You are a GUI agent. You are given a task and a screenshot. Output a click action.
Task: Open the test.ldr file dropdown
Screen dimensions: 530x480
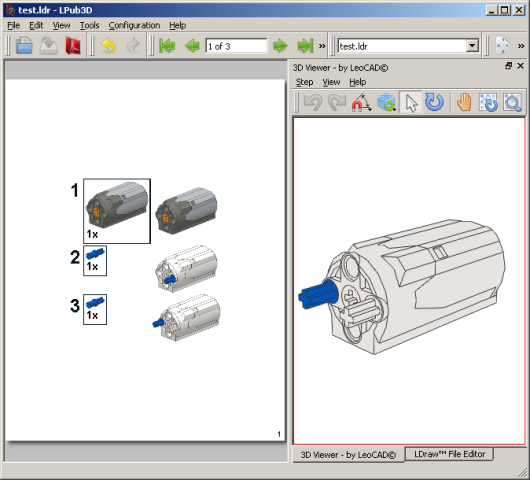pyautogui.click(x=472, y=46)
